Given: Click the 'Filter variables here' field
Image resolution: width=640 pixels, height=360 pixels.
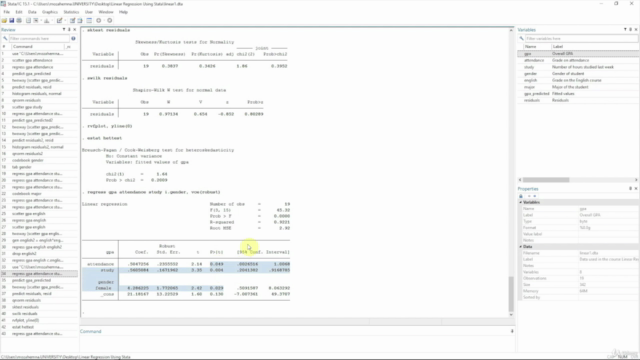Looking at the screenshot, I should pos(581,38).
